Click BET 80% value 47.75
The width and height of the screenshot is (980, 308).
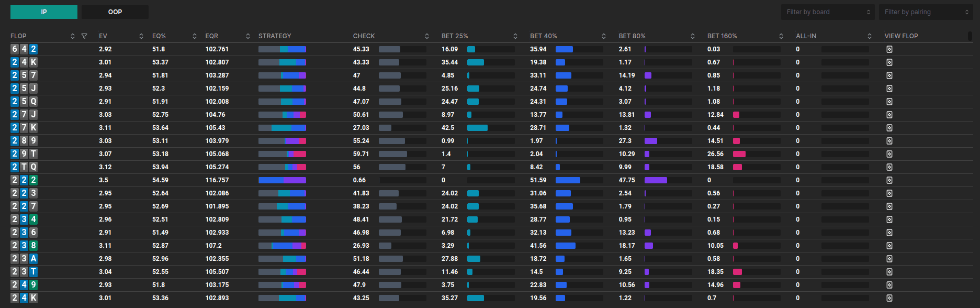pos(627,180)
